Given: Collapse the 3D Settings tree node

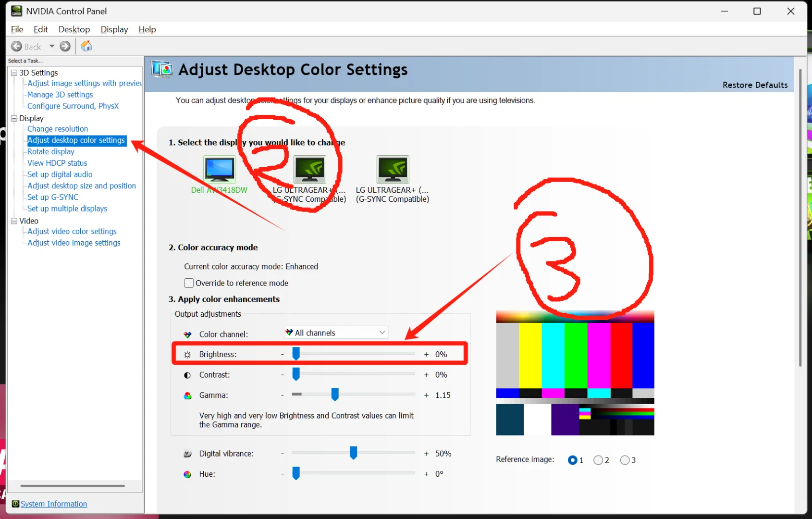Looking at the screenshot, I should [x=14, y=73].
